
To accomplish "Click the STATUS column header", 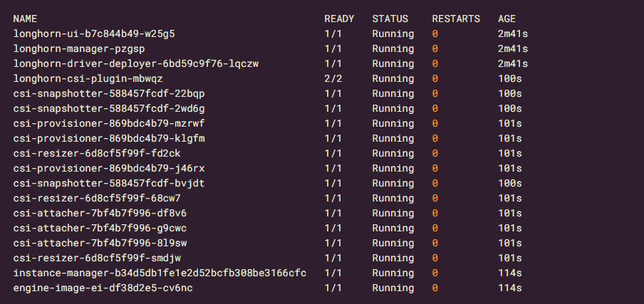I will tap(390, 19).
